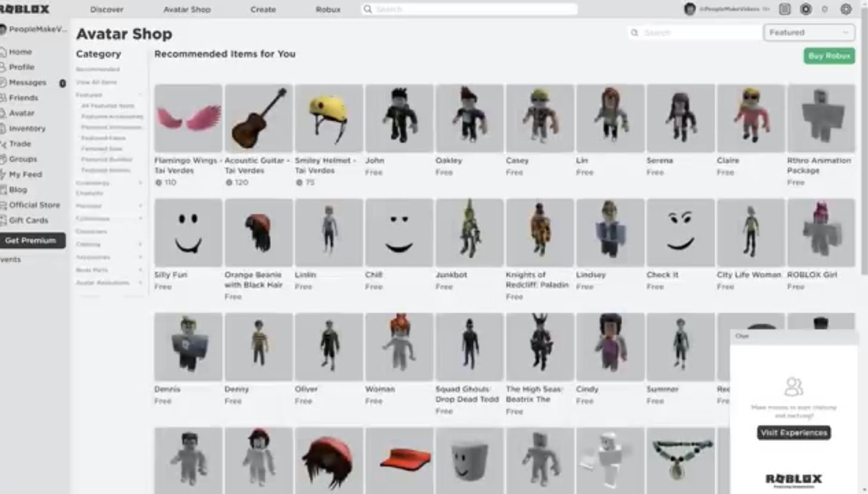
Task: Go to the Create tab
Action: coord(263,10)
